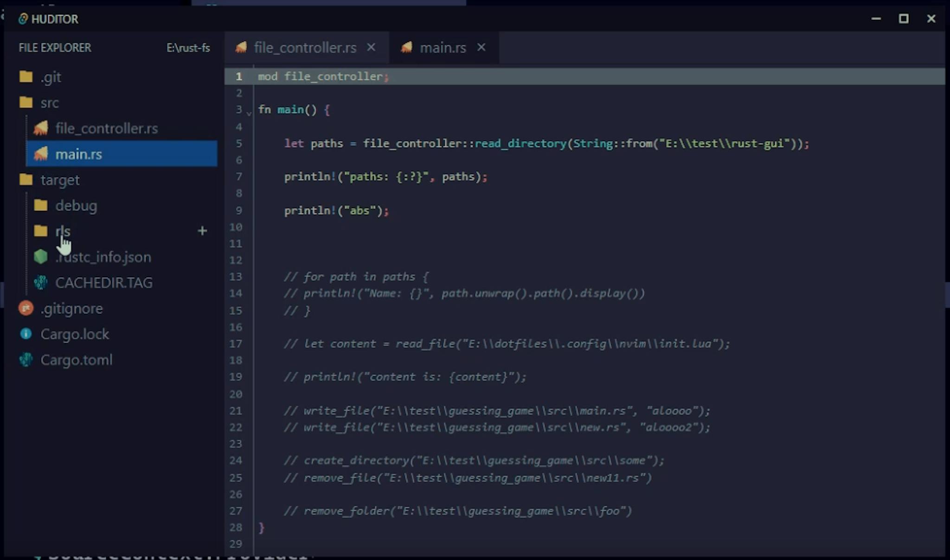Fold the main function at line 3
Viewport: 950px width, 560px height.
click(249, 113)
